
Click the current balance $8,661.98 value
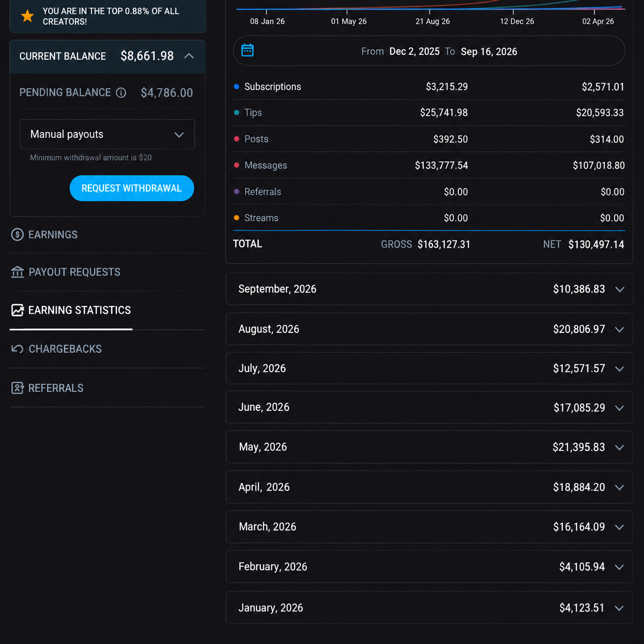(x=147, y=56)
